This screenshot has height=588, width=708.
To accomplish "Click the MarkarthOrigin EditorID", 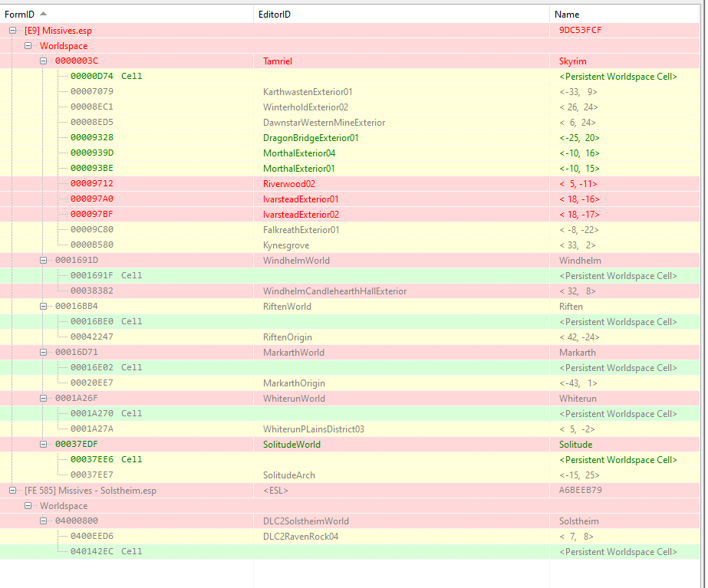I will coord(294,383).
